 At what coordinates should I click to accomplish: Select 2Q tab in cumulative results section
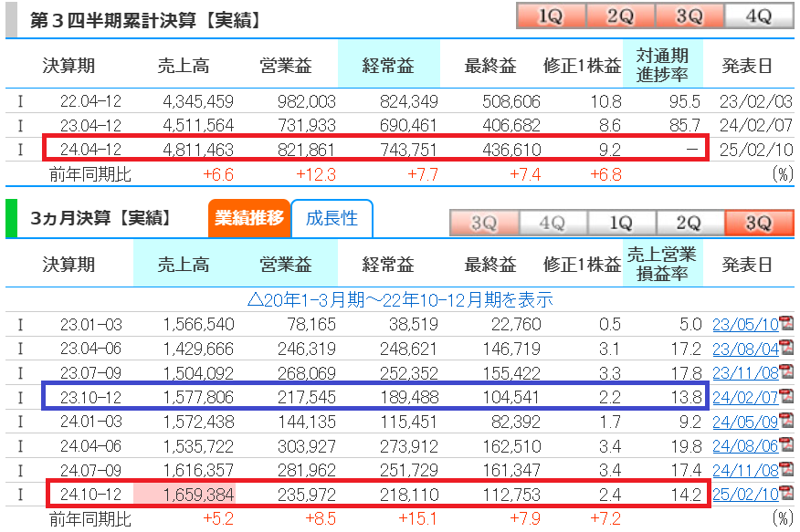click(620, 16)
